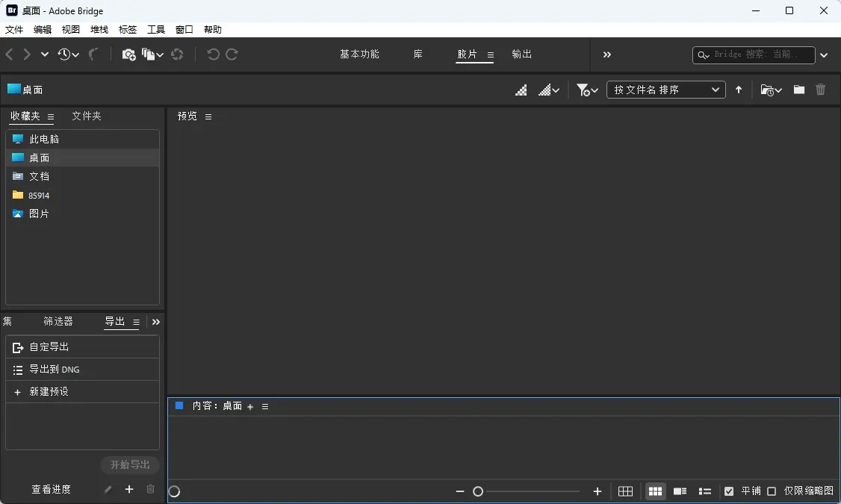This screenshot has height=504, width=841.
Task: Click the back navigation arrow
Action: (x=9, y=55)
